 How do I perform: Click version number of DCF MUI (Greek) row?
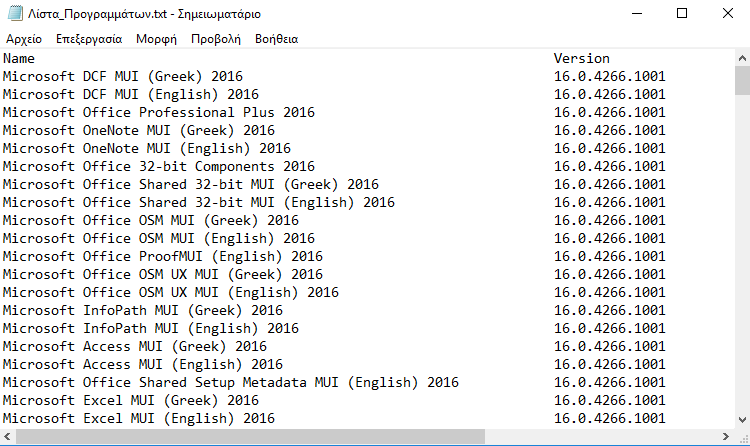tap(609, 77)
